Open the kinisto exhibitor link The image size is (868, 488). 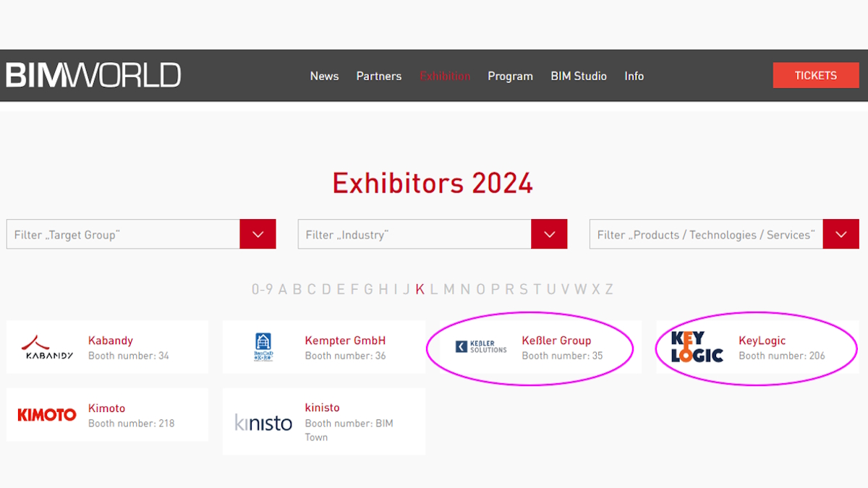pos(322,408)
